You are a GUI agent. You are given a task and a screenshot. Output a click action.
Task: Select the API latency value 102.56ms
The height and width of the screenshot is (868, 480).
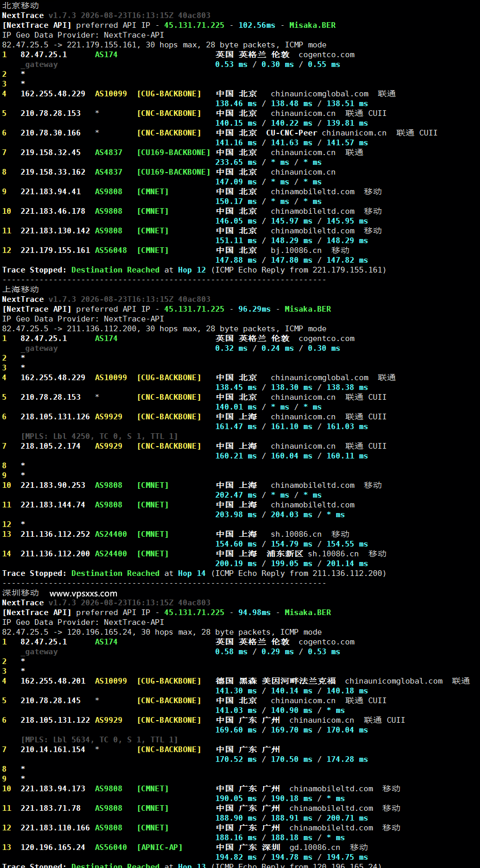[256, 25]
